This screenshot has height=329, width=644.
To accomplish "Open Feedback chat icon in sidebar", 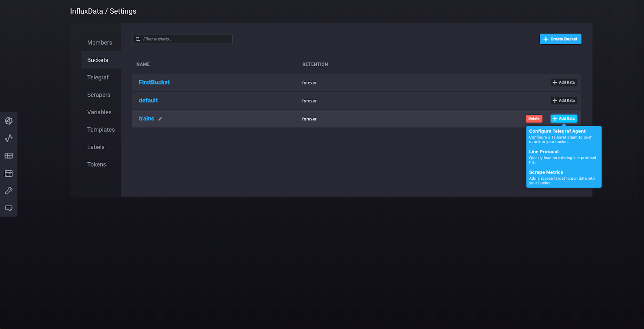I will [8, 208].
